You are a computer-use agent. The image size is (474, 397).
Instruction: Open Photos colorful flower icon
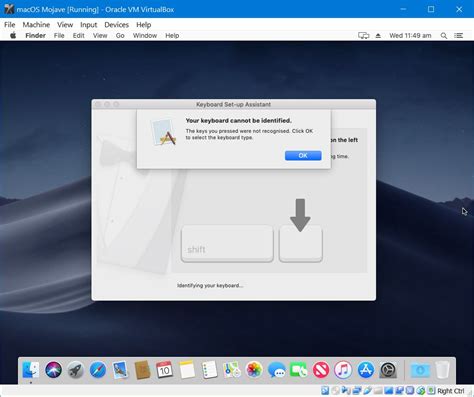click(254, 370)
